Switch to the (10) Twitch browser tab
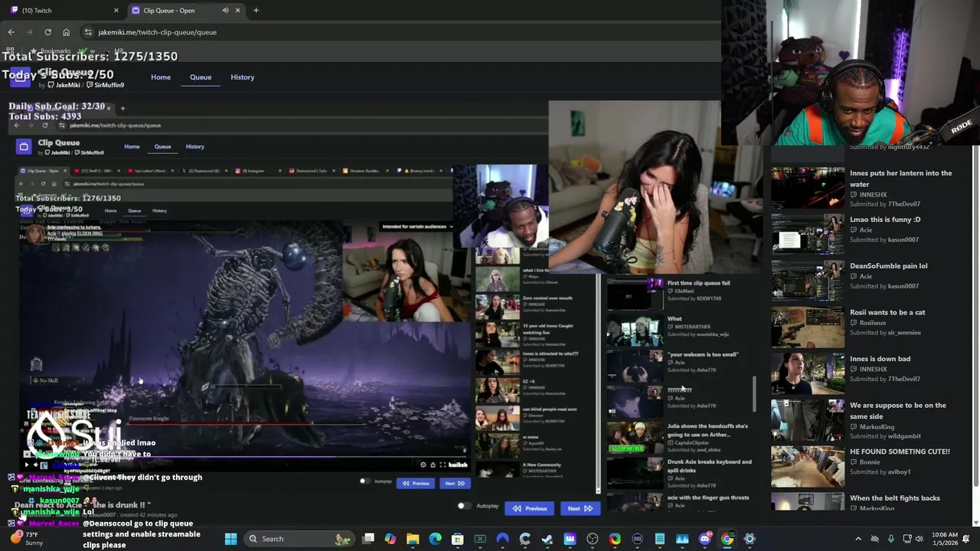 click(x=63, y=10)
